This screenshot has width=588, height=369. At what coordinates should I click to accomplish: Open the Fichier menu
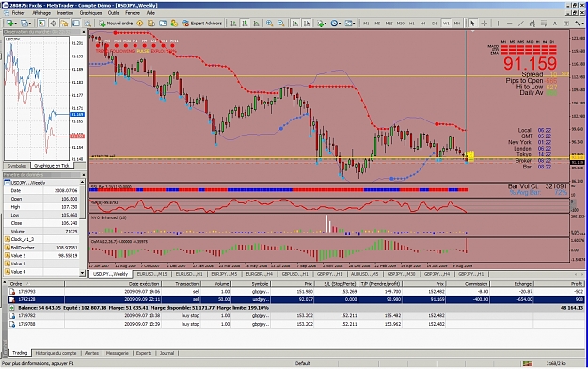tap(19, 13)
